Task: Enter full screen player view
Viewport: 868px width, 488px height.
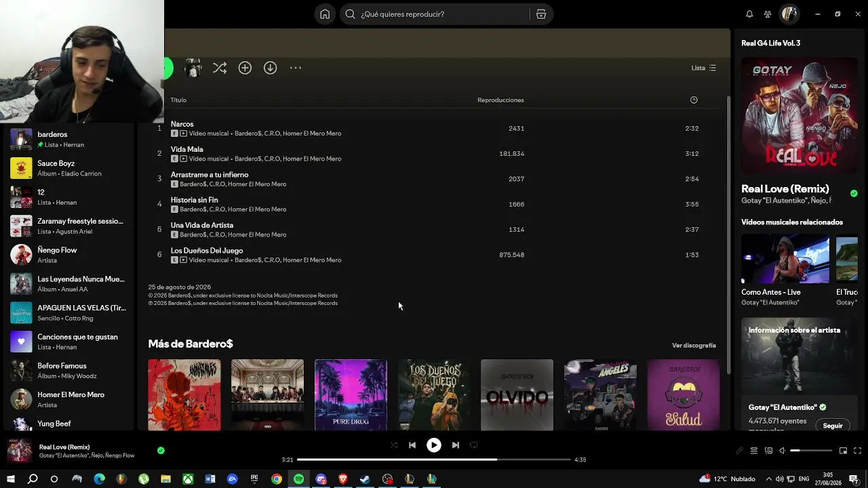Action: [x=857, y=451]
